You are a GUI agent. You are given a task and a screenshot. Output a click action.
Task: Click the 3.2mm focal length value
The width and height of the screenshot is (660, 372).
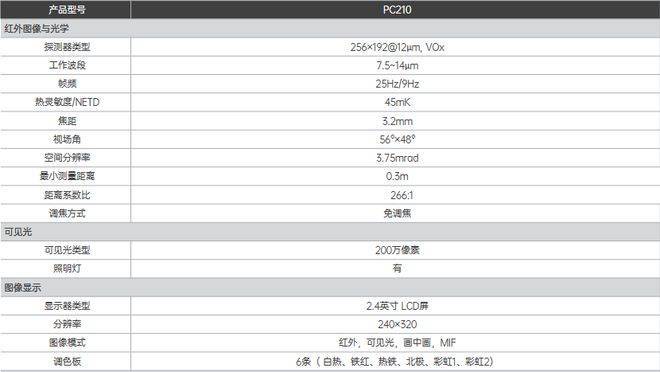[397, 121]
